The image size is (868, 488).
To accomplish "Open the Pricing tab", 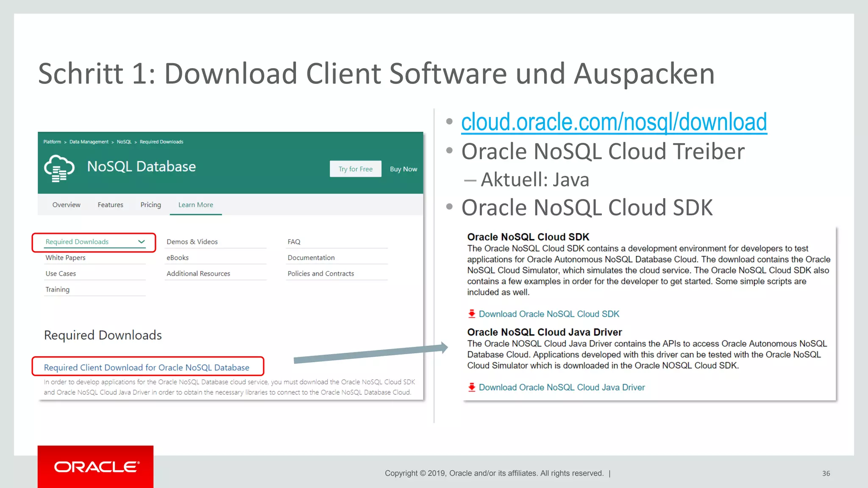I will point(151,205).
